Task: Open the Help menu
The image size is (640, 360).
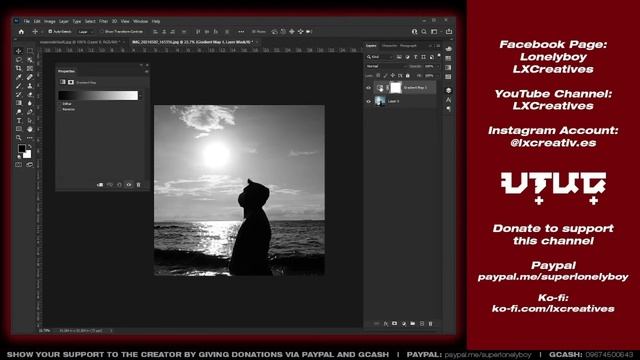Action: [x=156, y=21]
